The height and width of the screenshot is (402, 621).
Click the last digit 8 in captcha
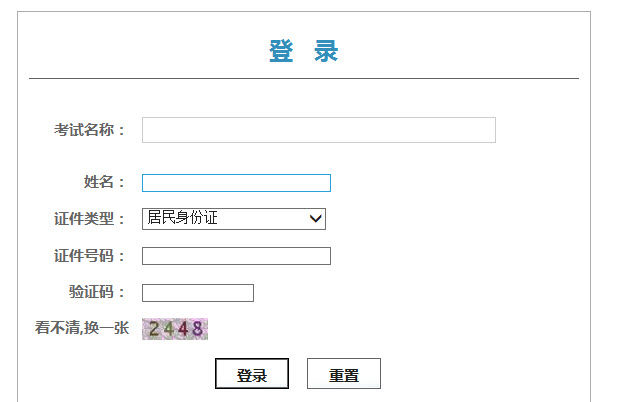click(x=198, y=328)
